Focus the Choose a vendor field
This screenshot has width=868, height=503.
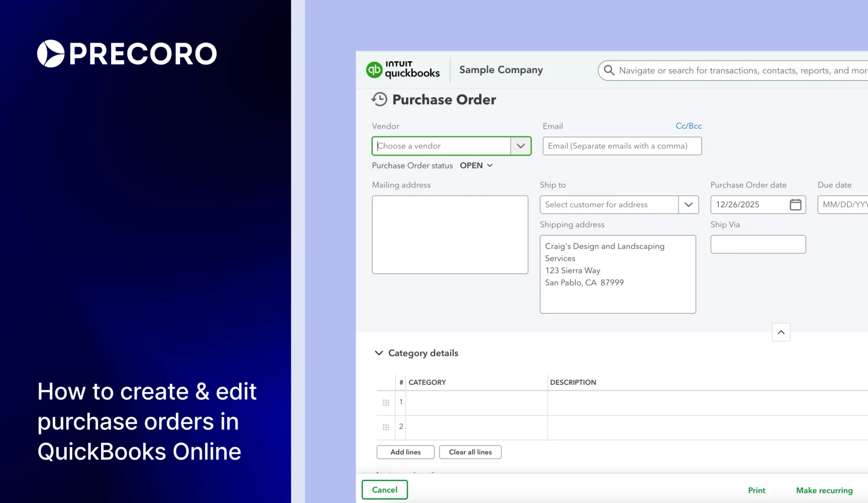tap(441, 146)
